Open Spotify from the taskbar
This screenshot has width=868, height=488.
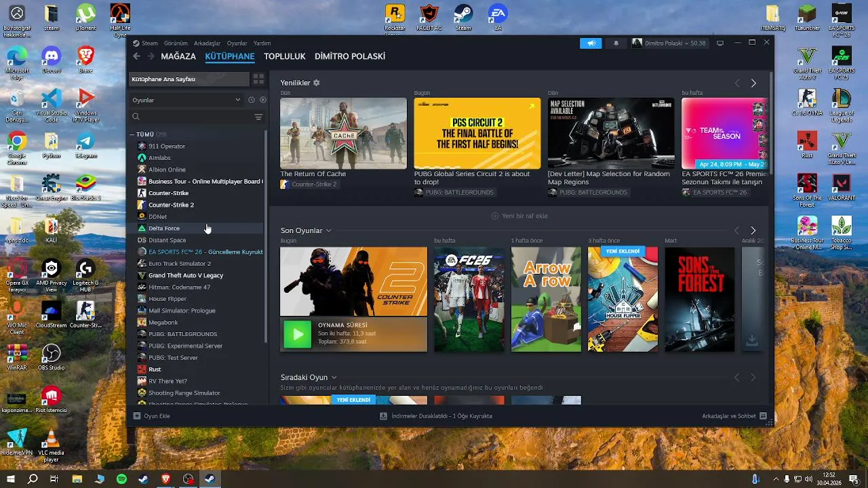point(121,479)
